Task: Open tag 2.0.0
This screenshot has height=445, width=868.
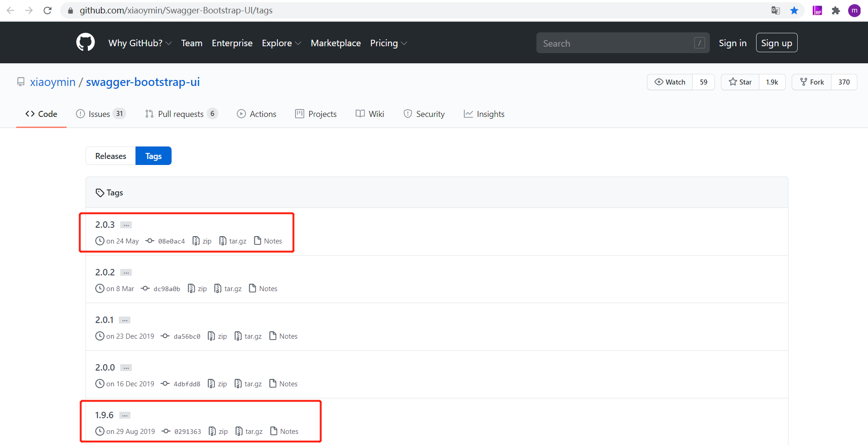Action: (x=105, y=367)
